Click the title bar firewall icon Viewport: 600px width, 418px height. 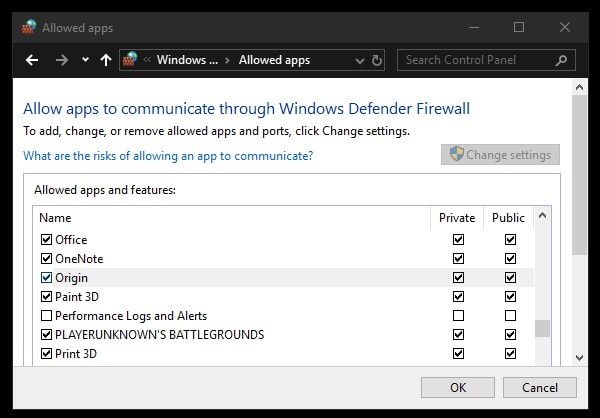coord(29,27)
